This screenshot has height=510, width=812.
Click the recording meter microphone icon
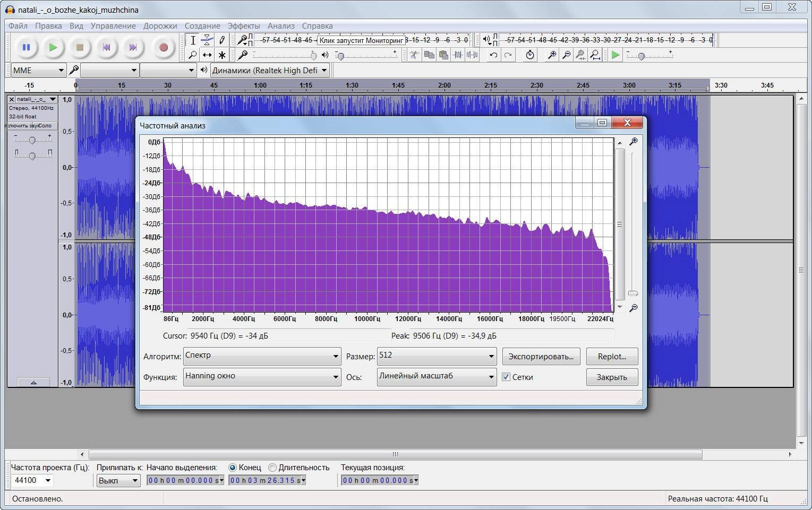point(242,40)
